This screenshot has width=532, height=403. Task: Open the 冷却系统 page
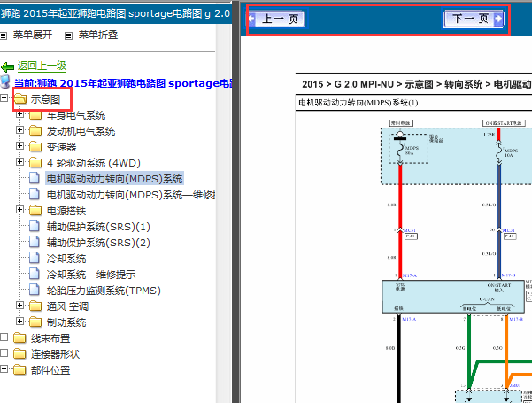[66, 259]
